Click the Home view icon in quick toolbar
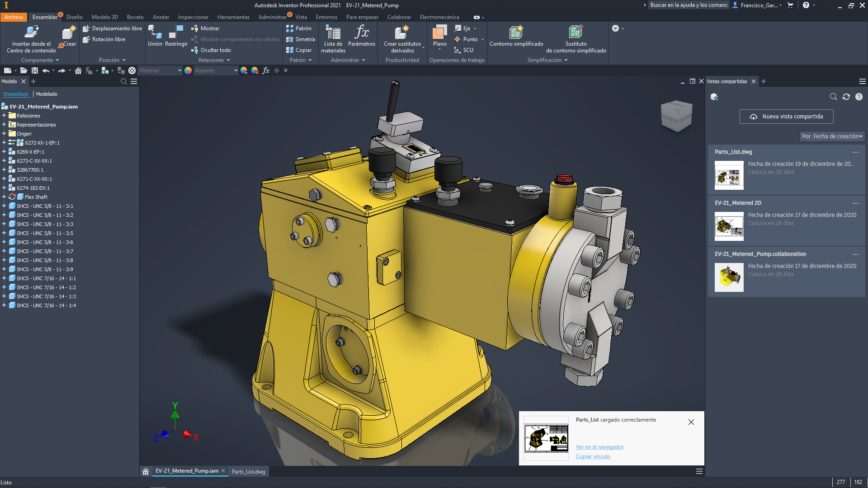The image size is (868, 488). pyautogui.click(x=78, y=70)
